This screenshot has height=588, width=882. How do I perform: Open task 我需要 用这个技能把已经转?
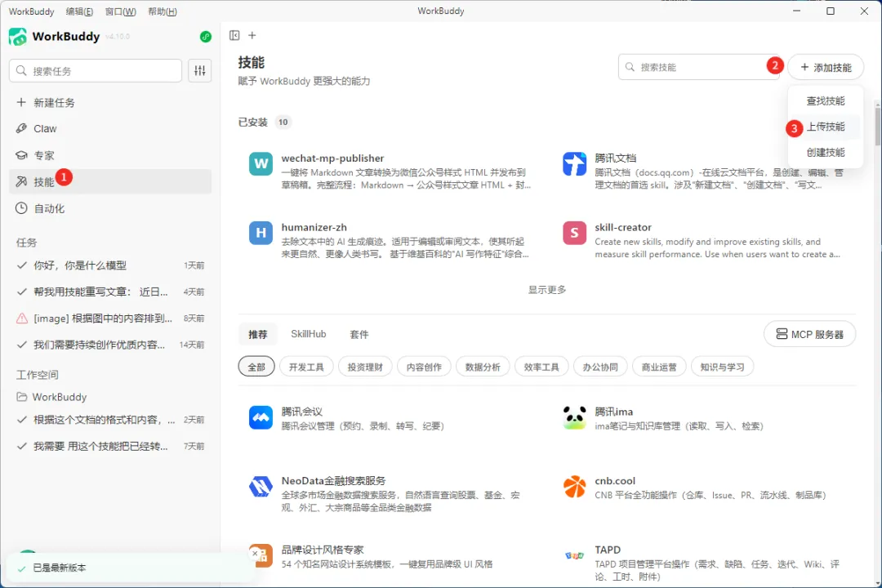110,446
